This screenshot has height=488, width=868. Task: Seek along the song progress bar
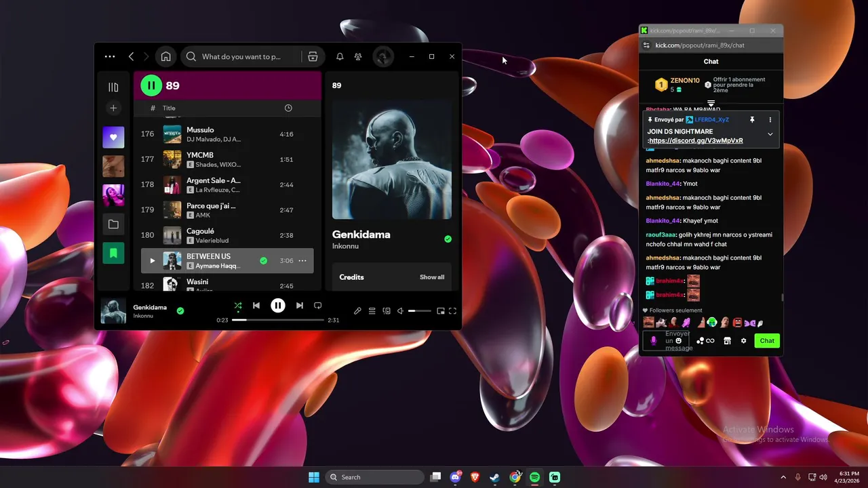pos(278,320)
